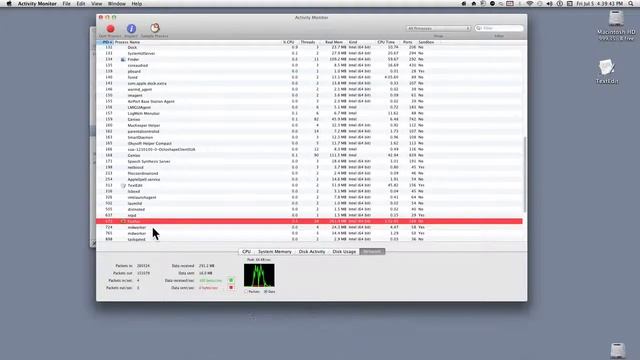Sort by the Real Mem column header

pos(333,42)
